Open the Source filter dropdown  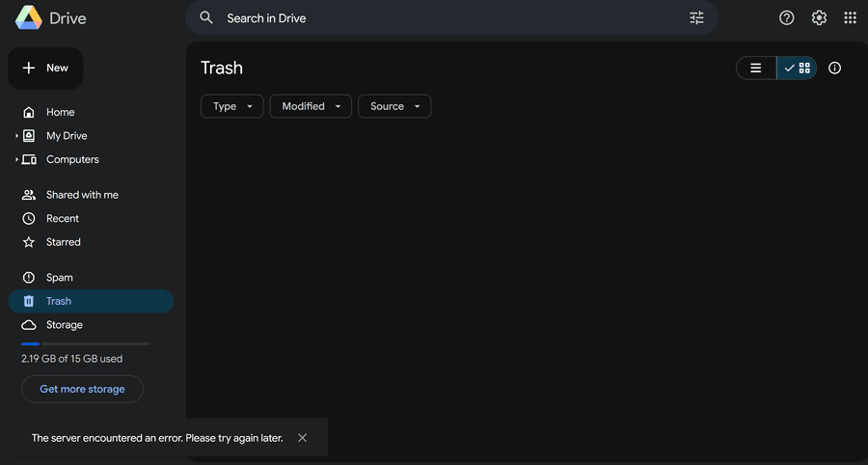pos(394,106)
